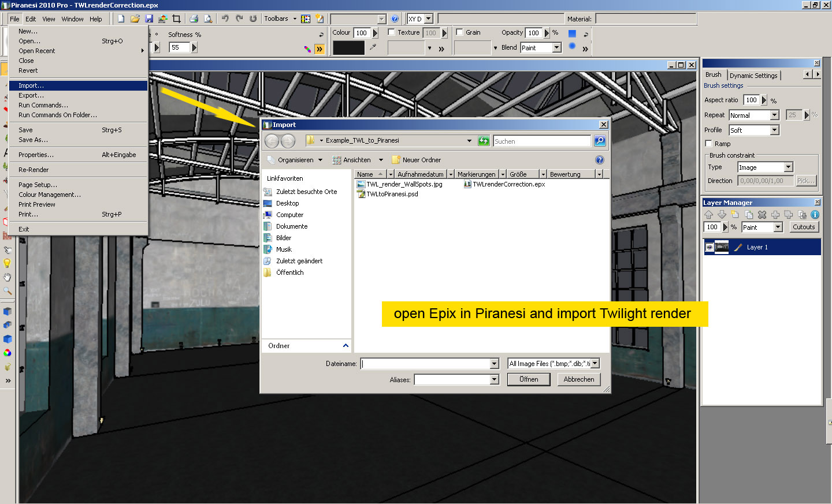Collapse the Ordner section chevron
Image resolution: width=832 pixels, height=504 pixels.
(346, 345)
